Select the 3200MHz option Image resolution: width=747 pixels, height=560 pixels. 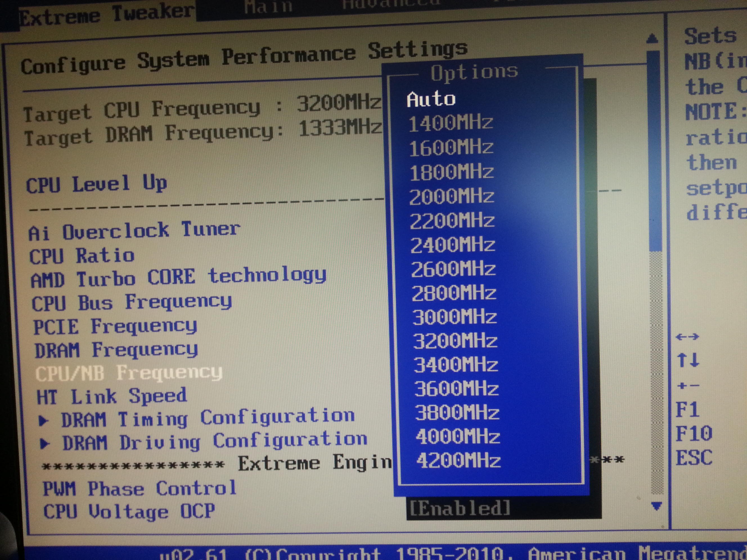coord(455,341)
